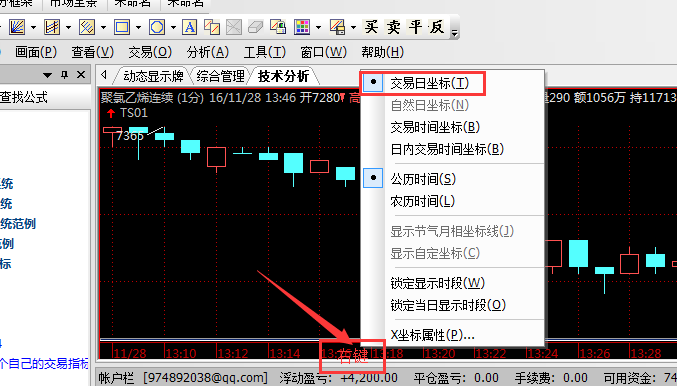This screenshot has width=677, height=386.
Task: Click the 13:26 time axis label
Action: click(x=595, y=354)
